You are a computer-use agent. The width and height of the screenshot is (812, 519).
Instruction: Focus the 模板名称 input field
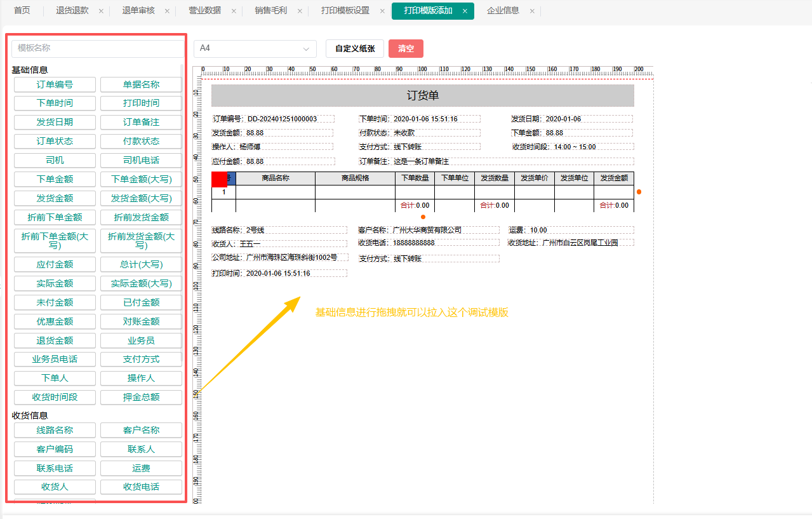point(98,48)
